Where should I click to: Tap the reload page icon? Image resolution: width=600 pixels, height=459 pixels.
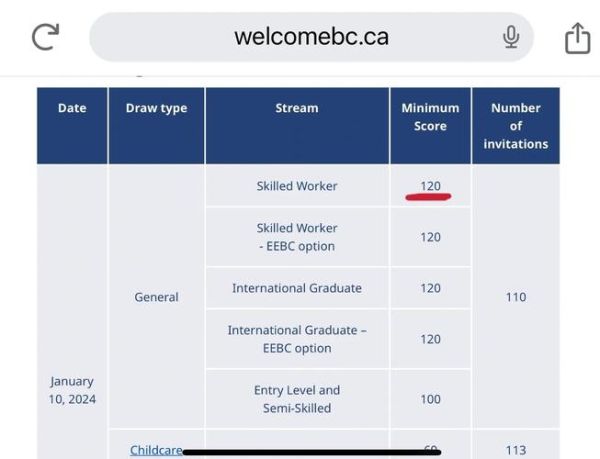click(x=46, y=38)
